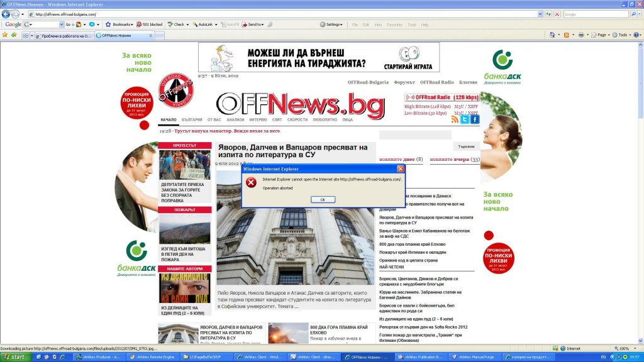
Task: Switch to Arkitex Producer taskbar window
Action: point(99,357)
